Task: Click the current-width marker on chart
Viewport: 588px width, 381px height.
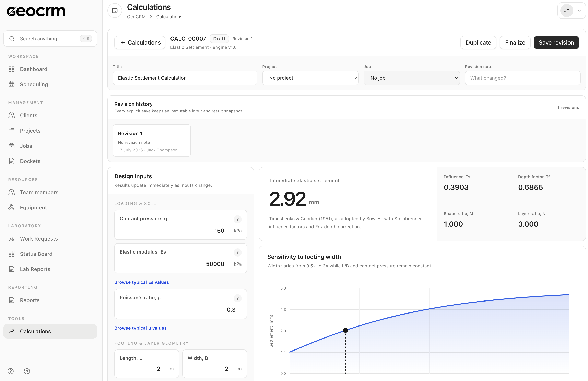Action: point(345,330)
